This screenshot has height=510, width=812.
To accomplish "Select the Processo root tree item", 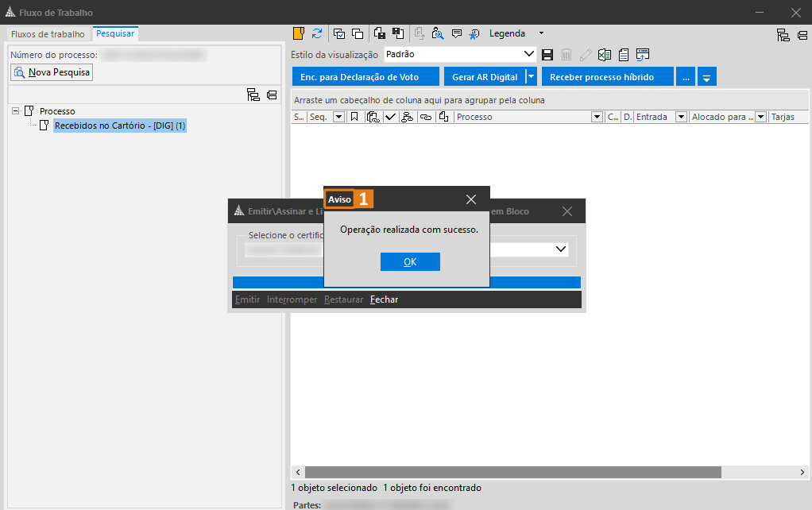I will click(x=57, y=110).
